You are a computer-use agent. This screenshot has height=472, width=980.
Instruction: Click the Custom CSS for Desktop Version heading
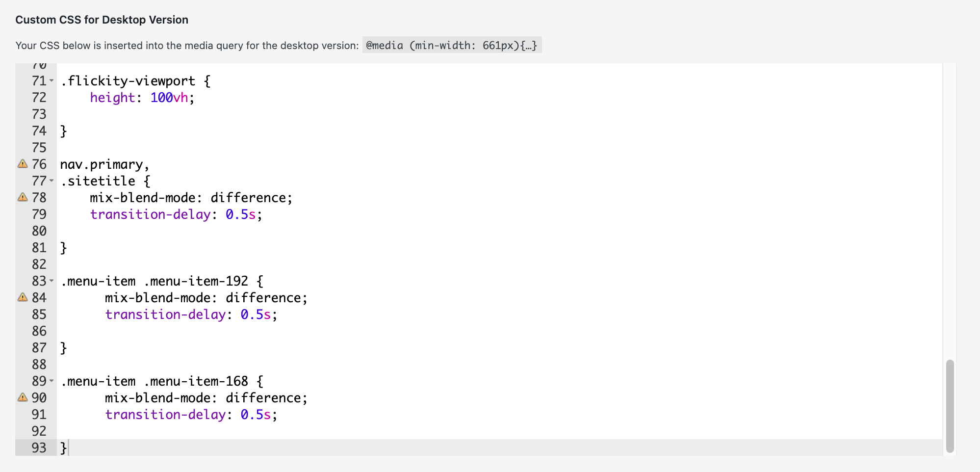tap(102, 20)
